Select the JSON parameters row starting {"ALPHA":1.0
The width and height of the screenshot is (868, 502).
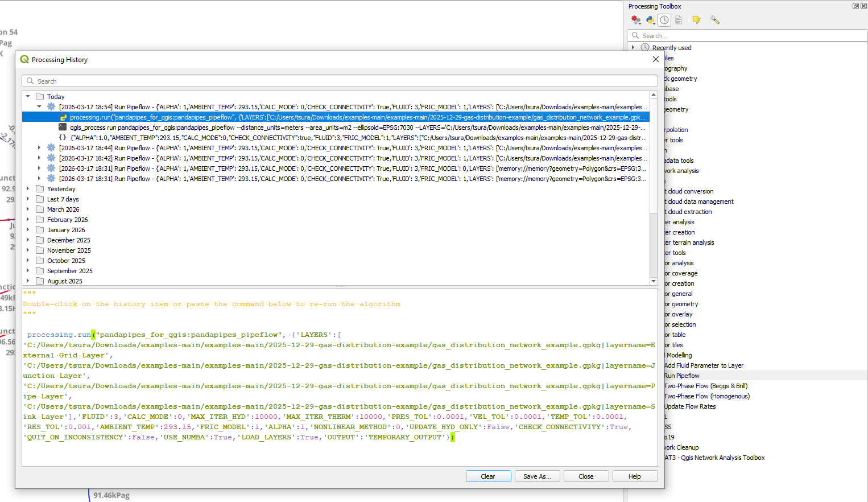(358, 138)
